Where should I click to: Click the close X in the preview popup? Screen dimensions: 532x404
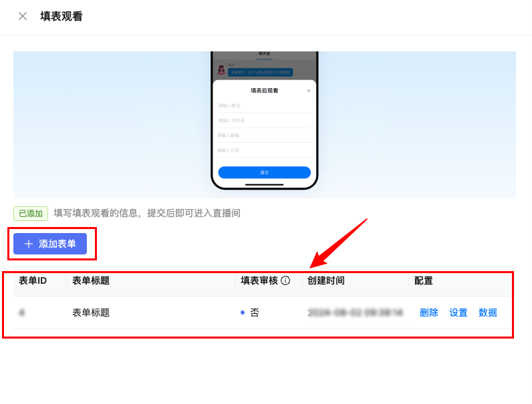[x=308, y=91]
